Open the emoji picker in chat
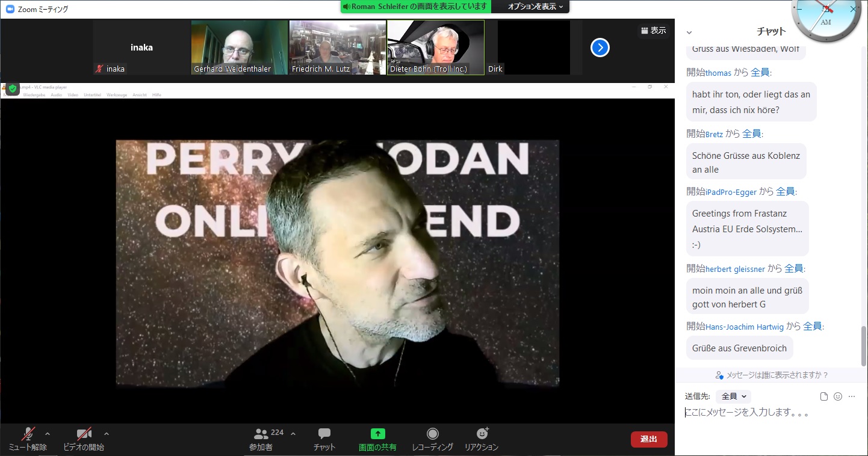This screenshot has height=456, width=868. pos(838,396)
